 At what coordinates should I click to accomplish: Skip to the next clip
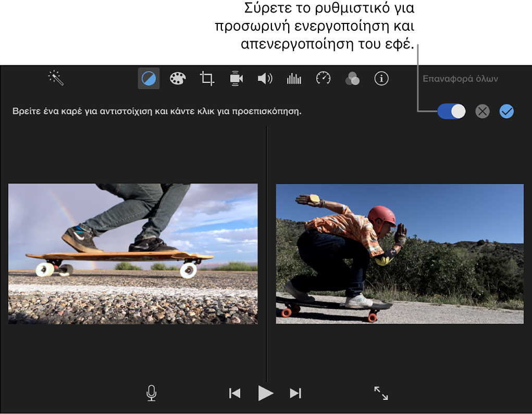pos(295,393)
